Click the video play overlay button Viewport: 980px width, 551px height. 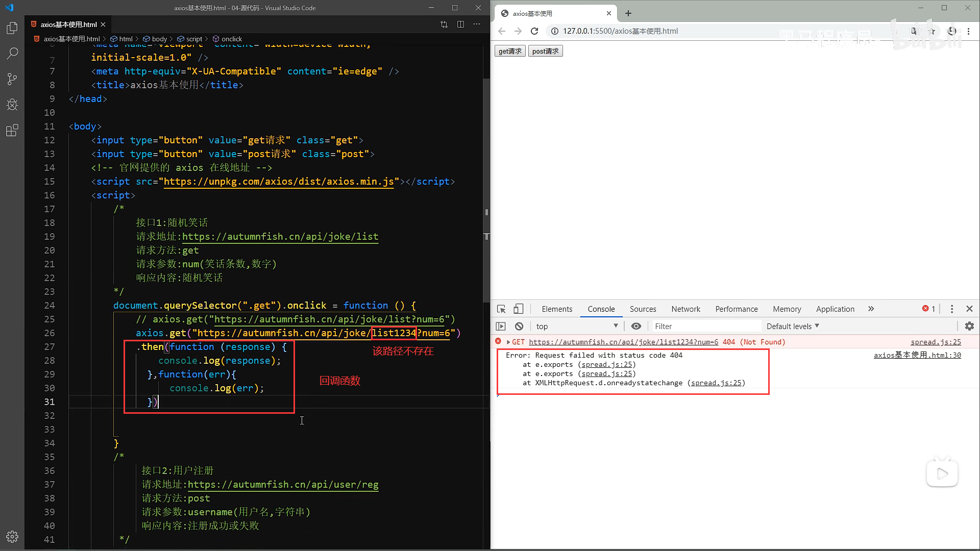[x=942, y=473]
